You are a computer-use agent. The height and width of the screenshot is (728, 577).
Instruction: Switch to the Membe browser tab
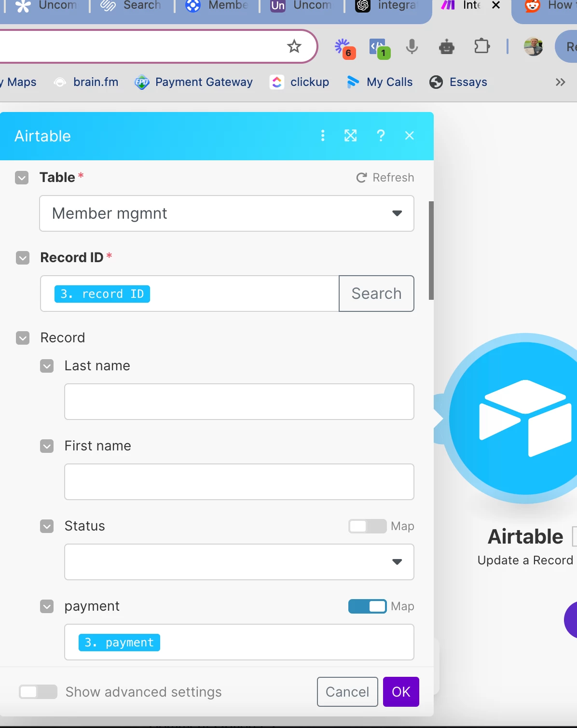point(217,6)
